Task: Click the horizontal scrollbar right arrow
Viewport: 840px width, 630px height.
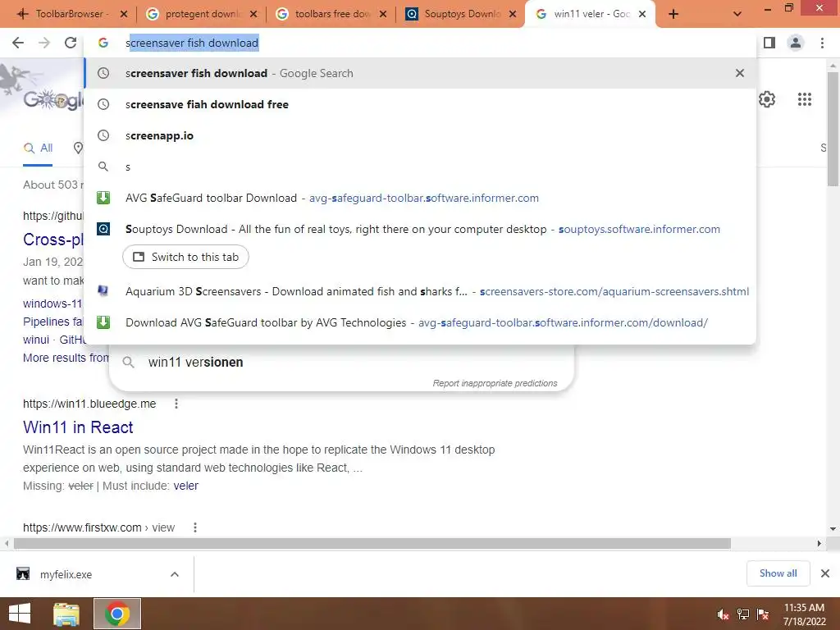Action: click(819, 544)
